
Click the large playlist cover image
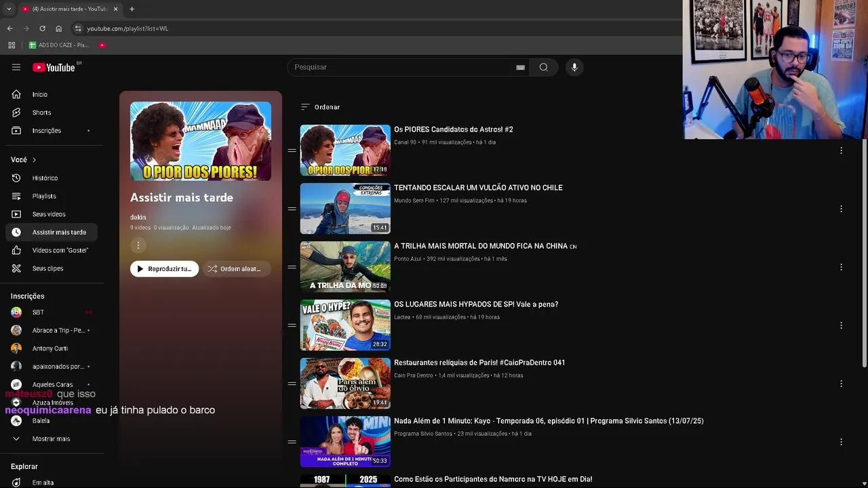201,141
